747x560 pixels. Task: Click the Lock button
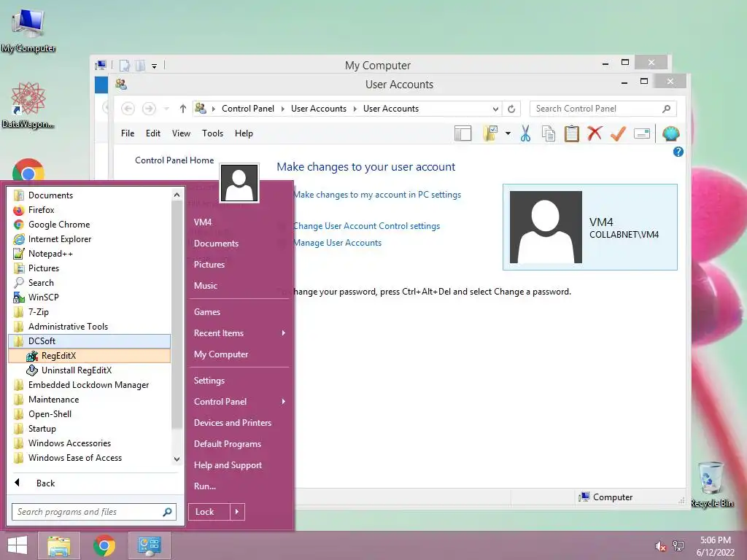[x=209, y=512]
